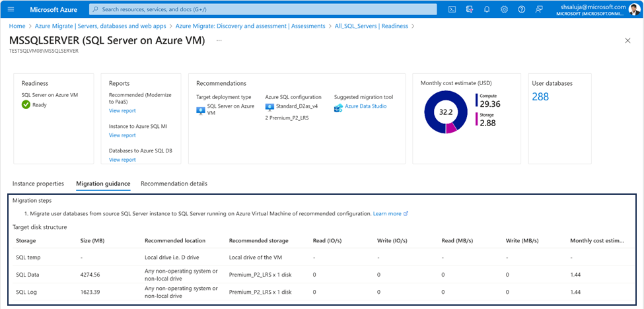Click the SQL Server on Azure VM icon

[200, 110]
